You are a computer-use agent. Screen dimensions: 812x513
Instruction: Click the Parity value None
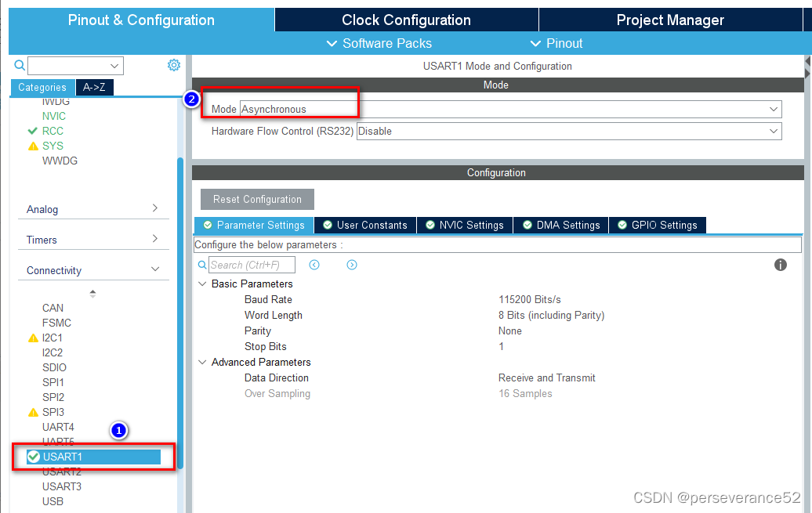tap(510, 331)
